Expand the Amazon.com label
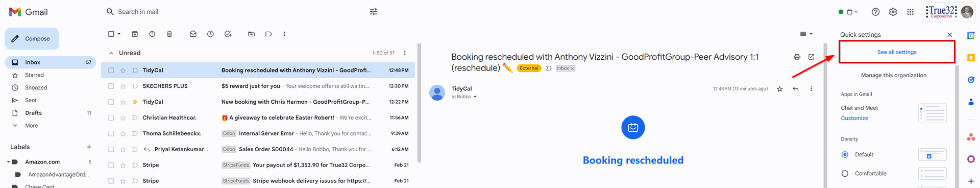 click(x=8, y=162)
